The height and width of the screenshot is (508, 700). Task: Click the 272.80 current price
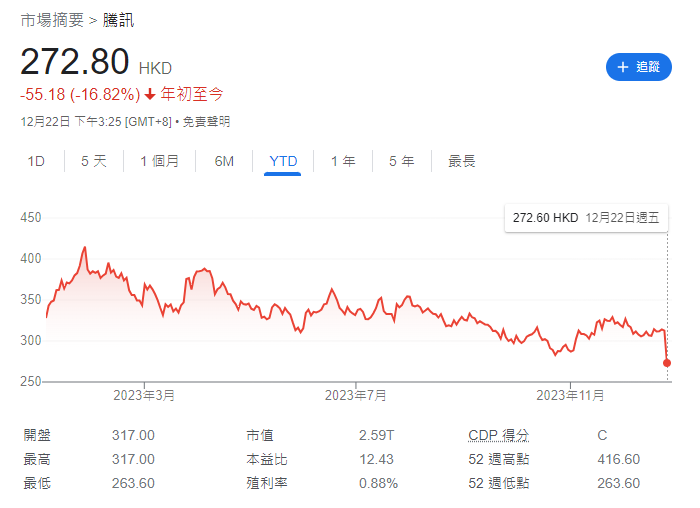tap(75, 62)
